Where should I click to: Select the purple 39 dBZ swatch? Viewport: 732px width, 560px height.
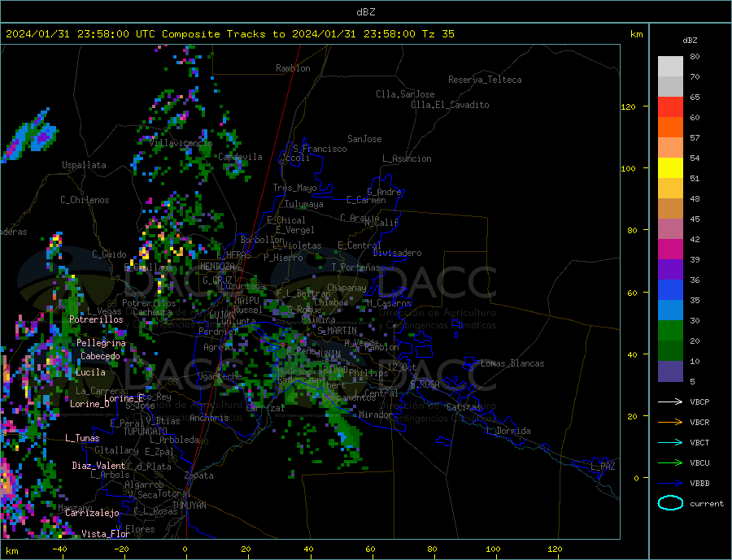click(x=670, y=269)
